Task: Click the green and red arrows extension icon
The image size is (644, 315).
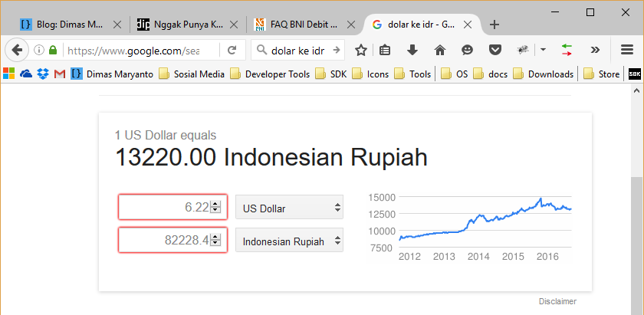Action: point(567,50)
